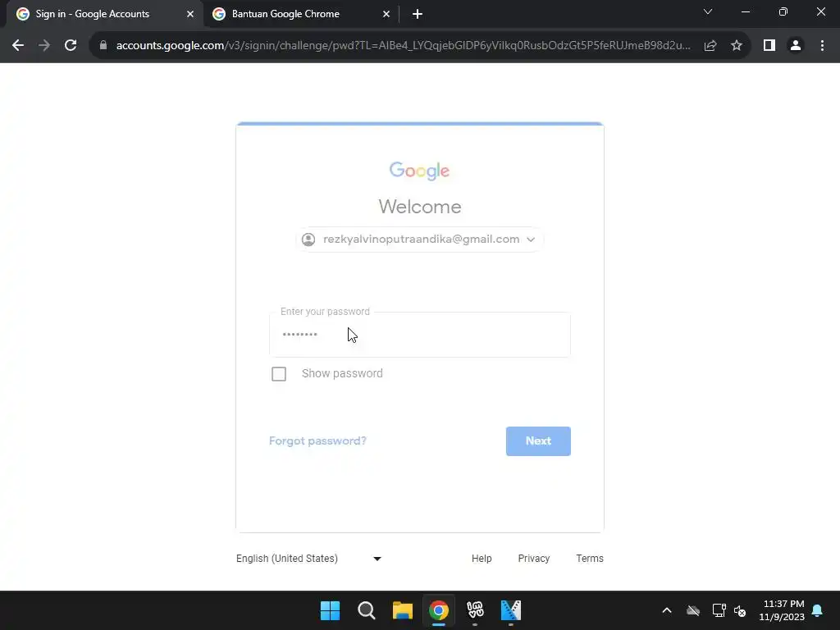
Task: Open the Chrome three-dot menu
Action: tap(822, 46)
